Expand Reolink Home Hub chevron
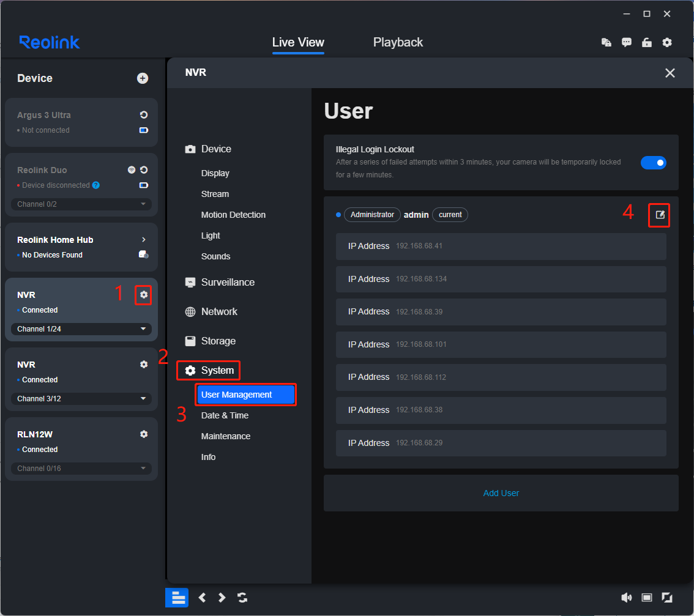Viewport: 694px width, 616px height. [143, 239]
